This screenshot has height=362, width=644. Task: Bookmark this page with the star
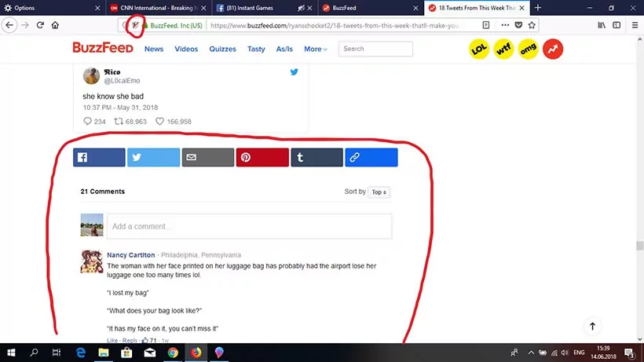pyautogui.click(x=532, y=25)
